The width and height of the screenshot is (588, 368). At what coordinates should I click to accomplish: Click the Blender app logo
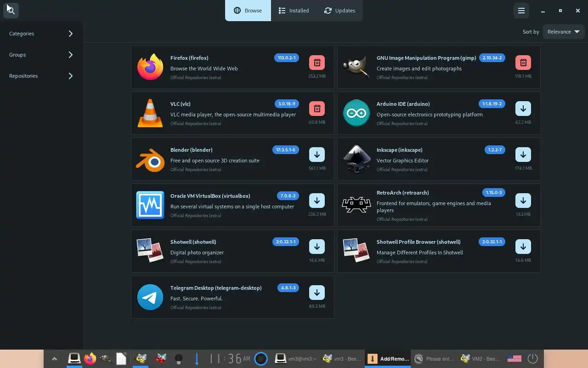[x=150, y=160]
